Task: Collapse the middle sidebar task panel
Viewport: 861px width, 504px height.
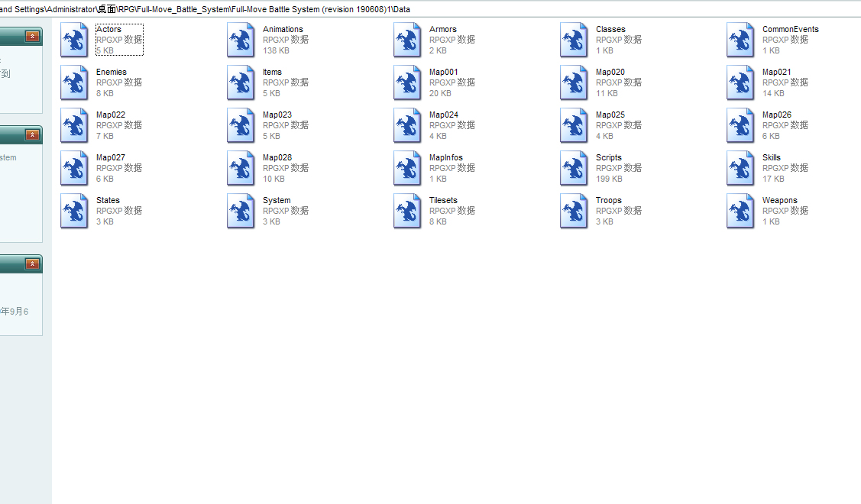Action: pos(32,134)
